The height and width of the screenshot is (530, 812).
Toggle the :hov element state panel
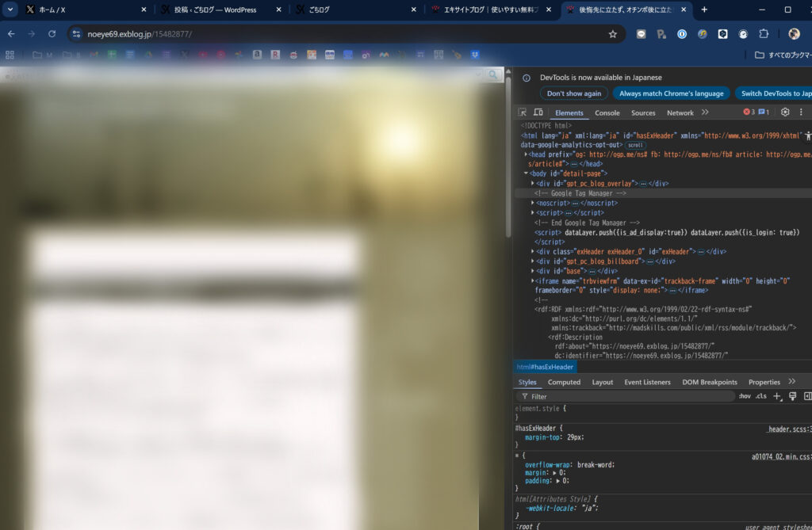point(744,396)
